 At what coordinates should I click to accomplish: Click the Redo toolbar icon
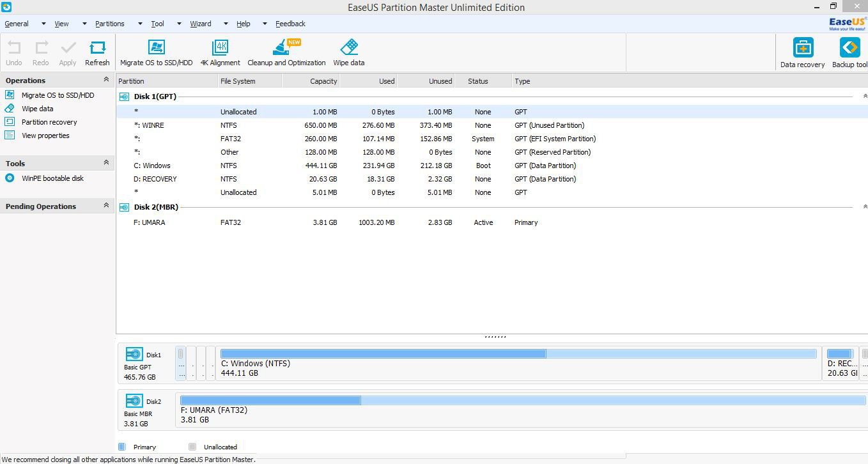[42, 49]
